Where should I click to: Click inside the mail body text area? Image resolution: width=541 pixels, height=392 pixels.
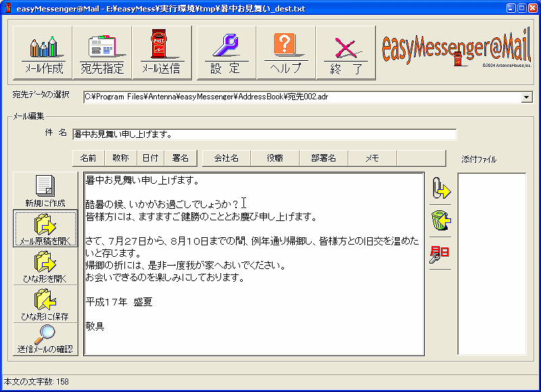click(x=254, y=264)
